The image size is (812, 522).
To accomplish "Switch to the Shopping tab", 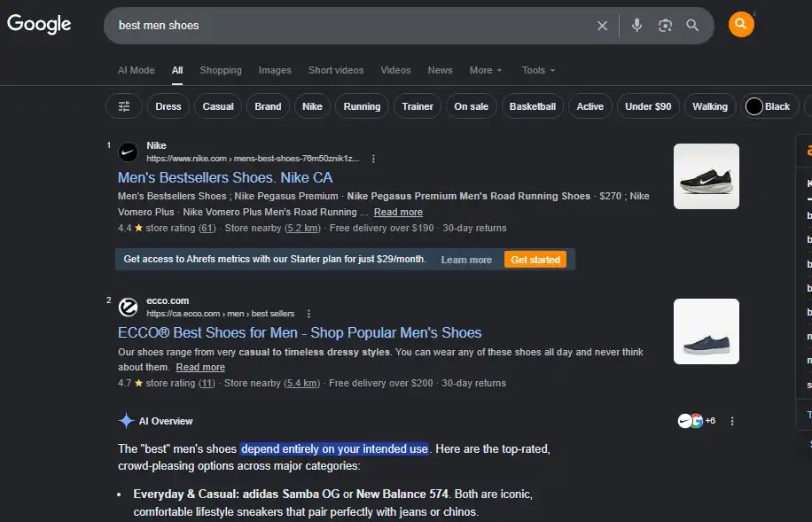I will tap(221, 70).
